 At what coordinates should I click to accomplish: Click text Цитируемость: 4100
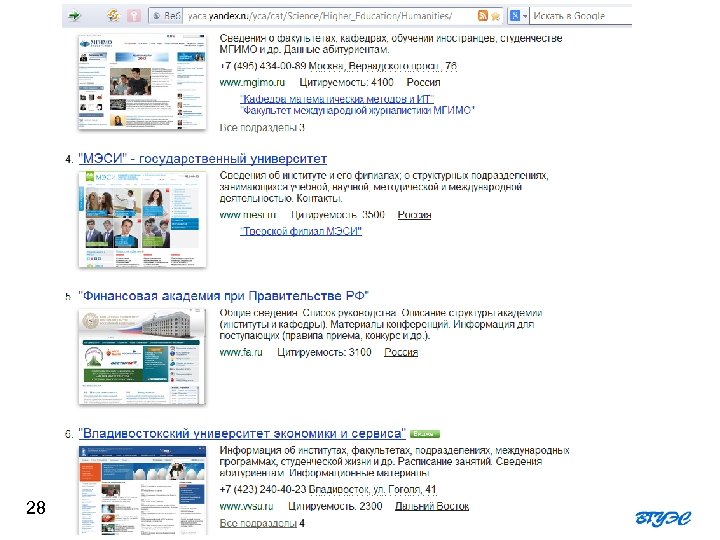(x=347, y=82)
